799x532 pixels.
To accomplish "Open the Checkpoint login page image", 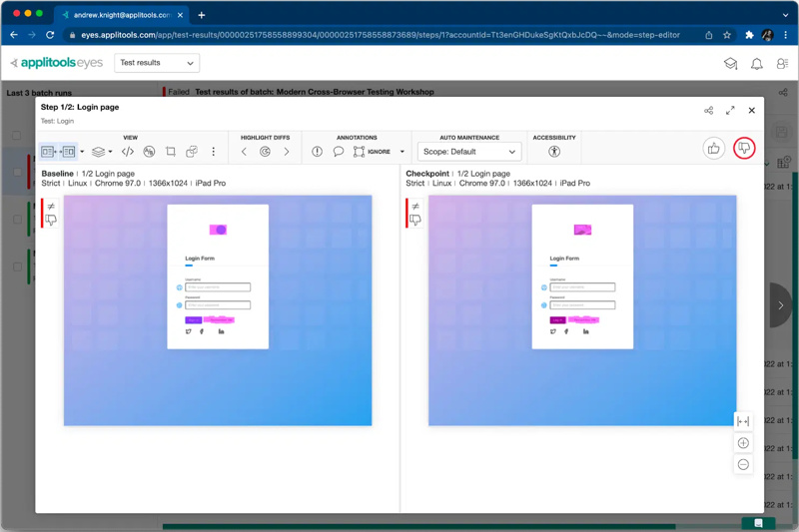I will 582,310.
